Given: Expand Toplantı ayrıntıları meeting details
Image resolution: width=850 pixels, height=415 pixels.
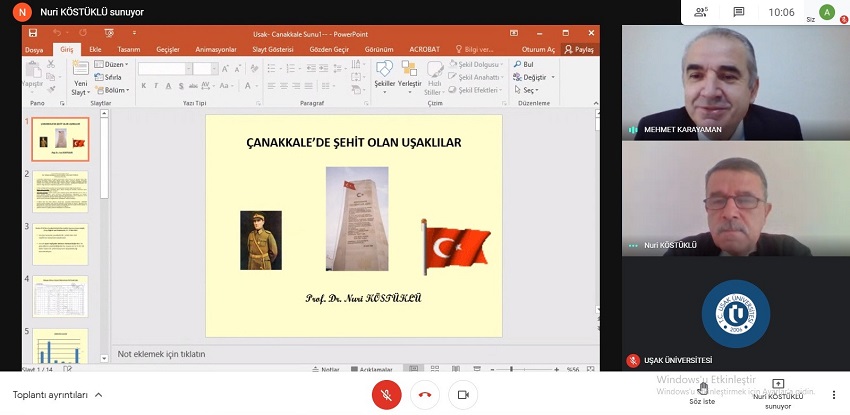Looking at the screenshot, I should click(57, 395).
